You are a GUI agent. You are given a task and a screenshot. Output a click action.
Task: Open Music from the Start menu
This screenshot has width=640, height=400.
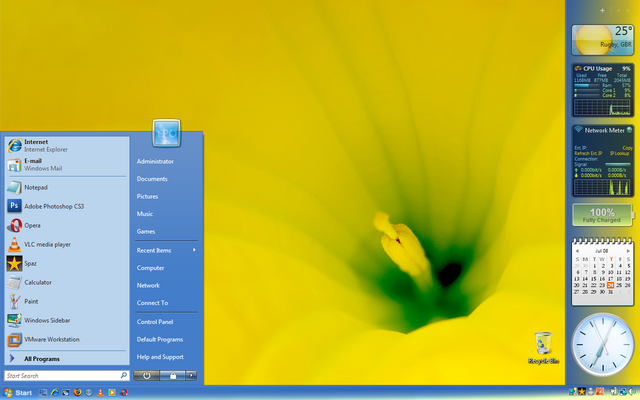(144, 214)
